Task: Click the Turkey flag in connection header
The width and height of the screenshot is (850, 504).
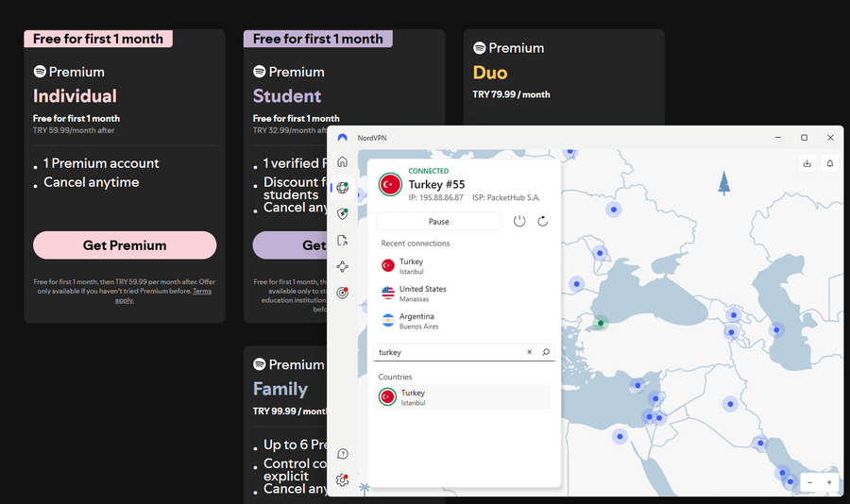Action: point(390,184)
